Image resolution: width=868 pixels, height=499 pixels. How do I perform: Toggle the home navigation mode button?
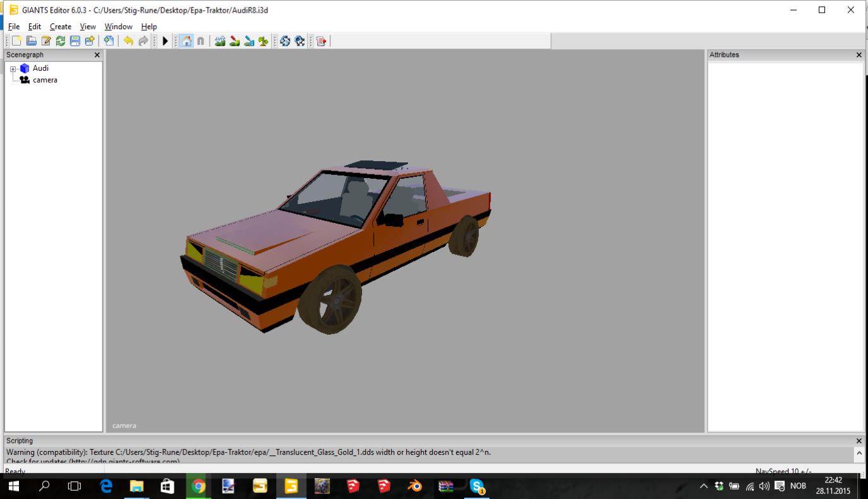[186, 41]
